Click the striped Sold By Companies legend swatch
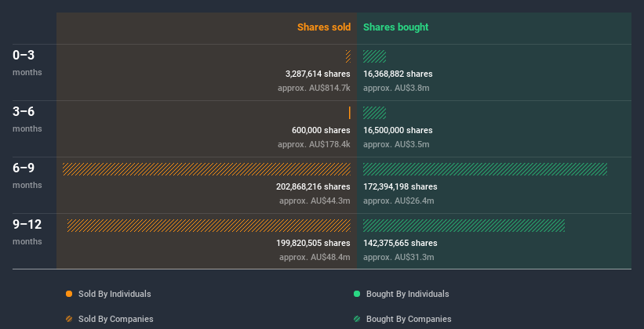This screenshot has width=644, height=329. [x=69, y=319]
